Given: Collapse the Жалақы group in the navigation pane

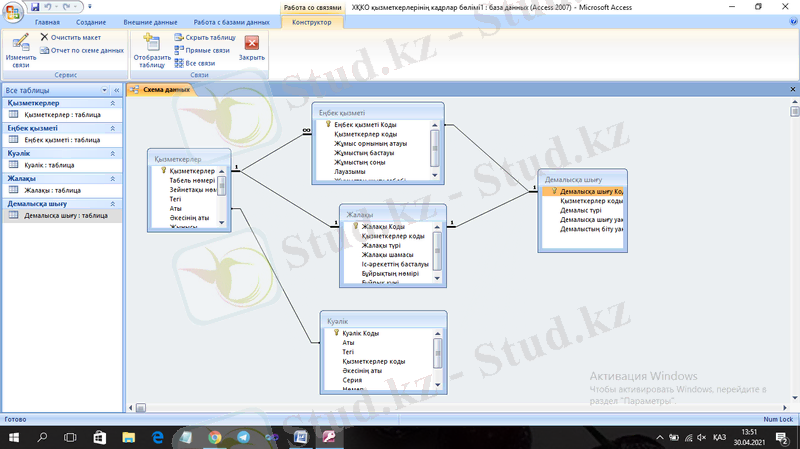Looking at the screenshot, I should (x=112, y=178).
